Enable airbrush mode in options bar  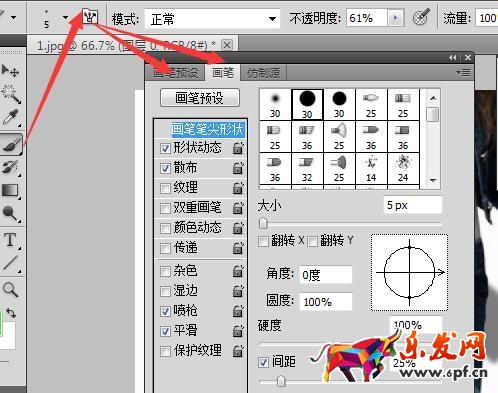click(421, 17)
